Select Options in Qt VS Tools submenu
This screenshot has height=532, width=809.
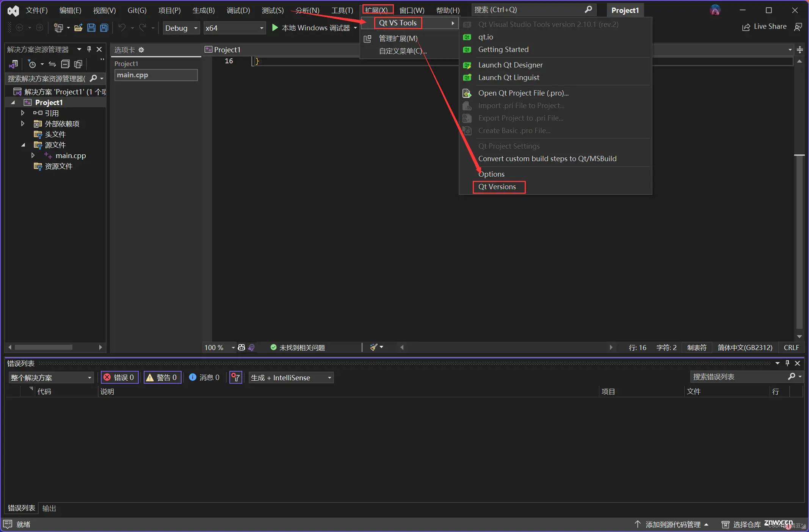coord(491,174)
